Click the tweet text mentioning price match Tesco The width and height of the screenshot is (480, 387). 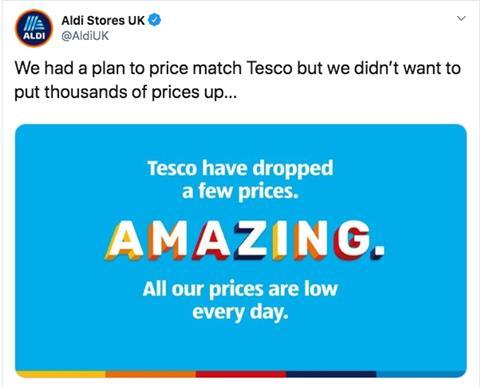[x=237, y=80]
